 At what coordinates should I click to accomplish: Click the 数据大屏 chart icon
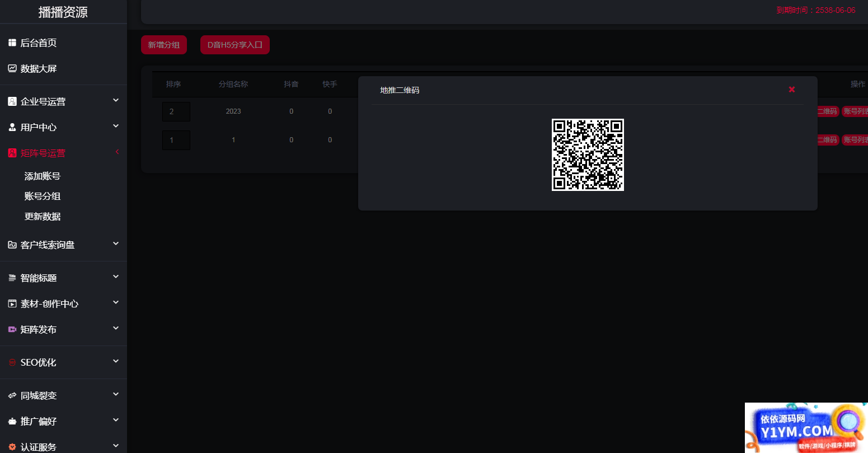pos(12,68)
